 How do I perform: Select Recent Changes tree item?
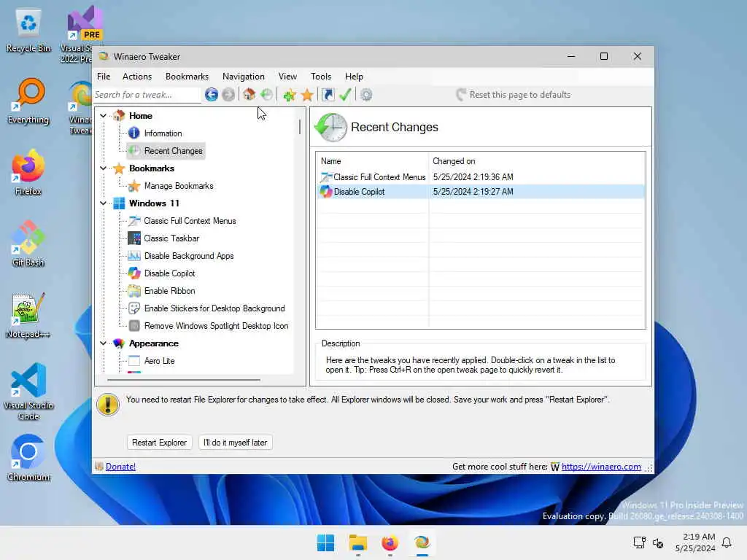tap(174, 151)
